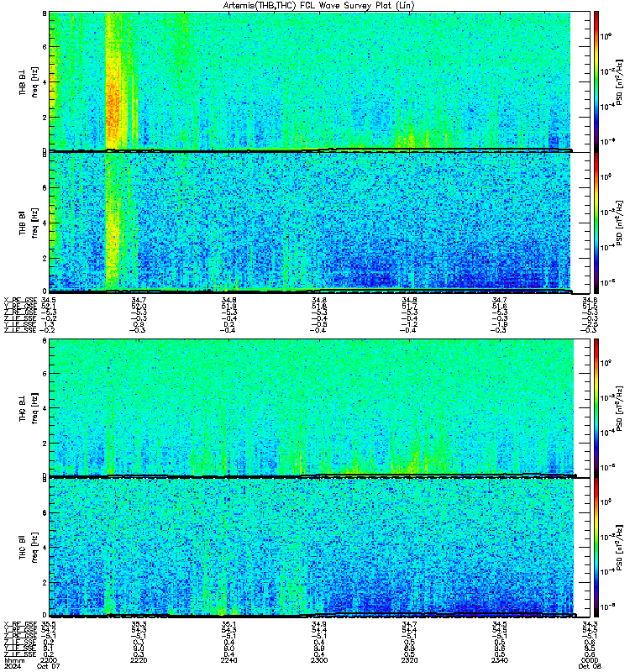The height and width of the screenshot is (672, 630).
Task: Click the 2220 time tick label
Action: pos(139,660)
